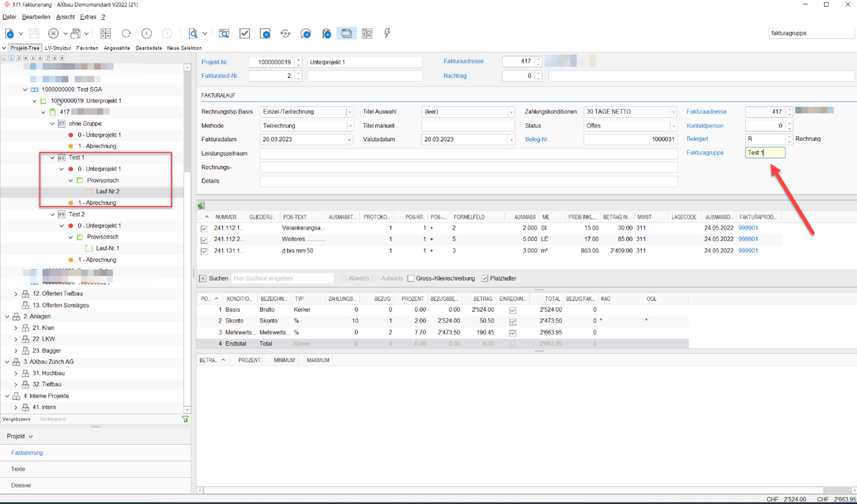Refresh the view with the reload icon
The width and height of the screenshot is (857, 504).
coord(126,33)
